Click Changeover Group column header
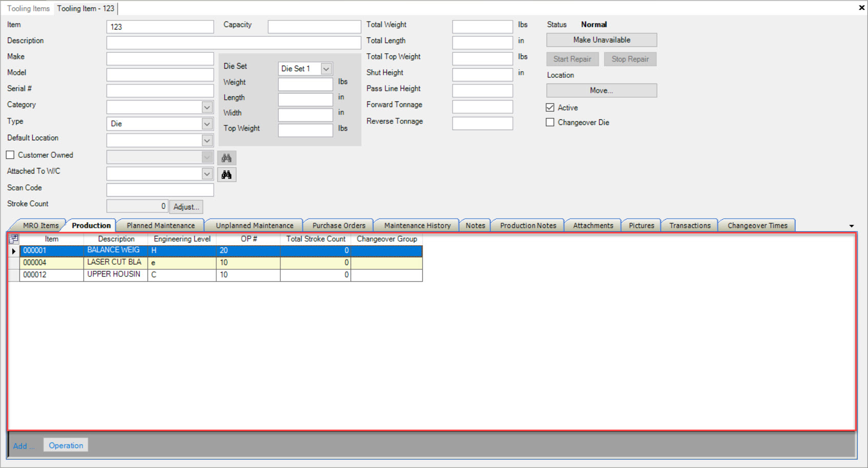 [x=387, y=239]
